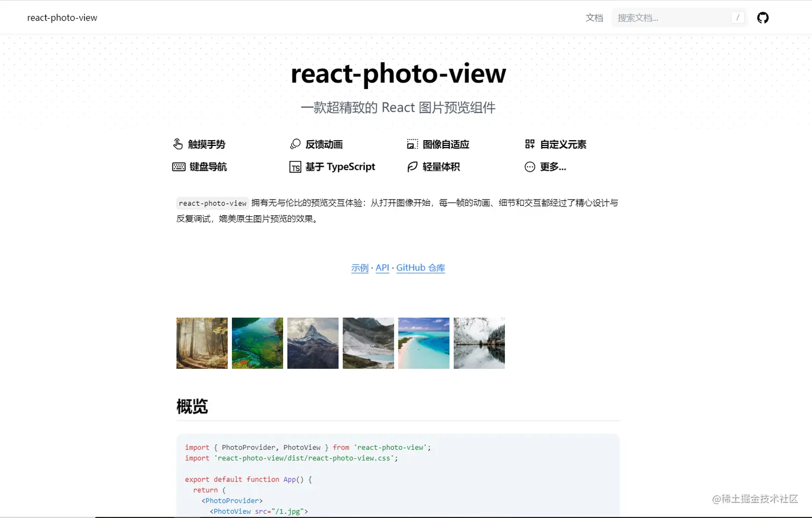Open the glacier valley lake thumbnail
The width and height of the screenshot is (812, 518).
point(368,343)
